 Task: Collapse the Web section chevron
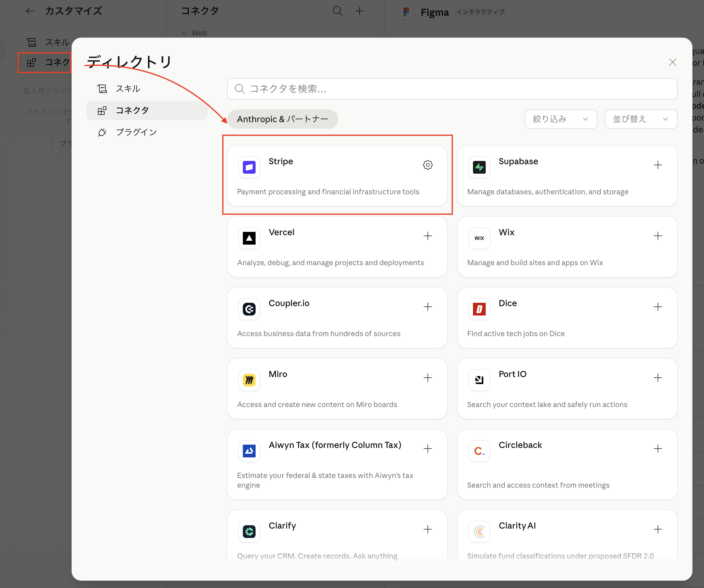pos(184,33)
